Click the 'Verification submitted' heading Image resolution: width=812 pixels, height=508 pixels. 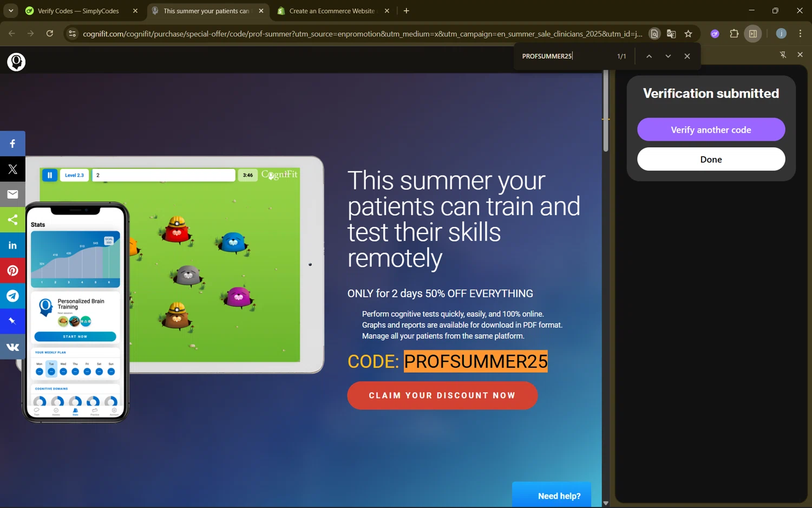711,93
